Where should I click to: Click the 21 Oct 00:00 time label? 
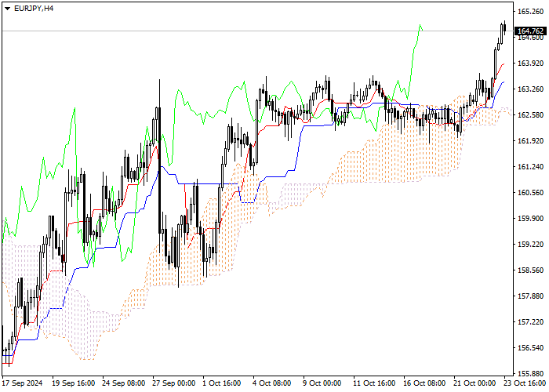(x=474, y=383)
